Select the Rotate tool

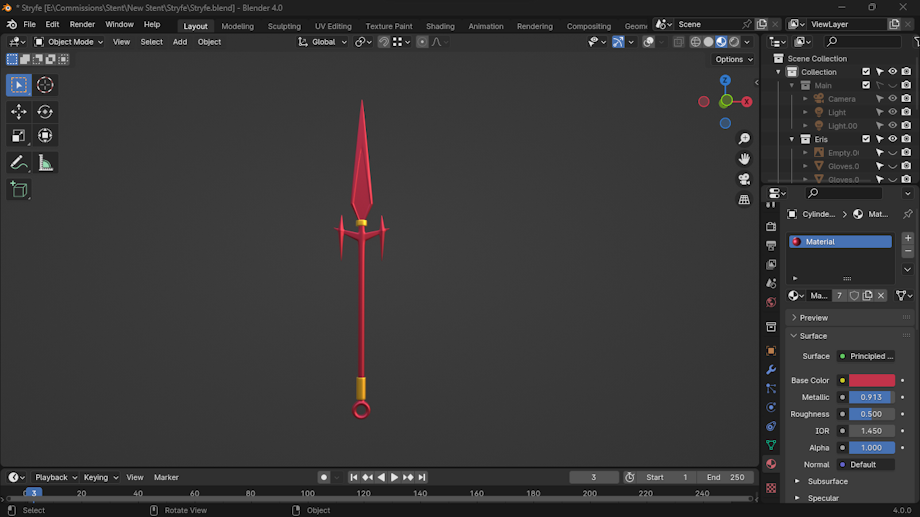point(45,111)
